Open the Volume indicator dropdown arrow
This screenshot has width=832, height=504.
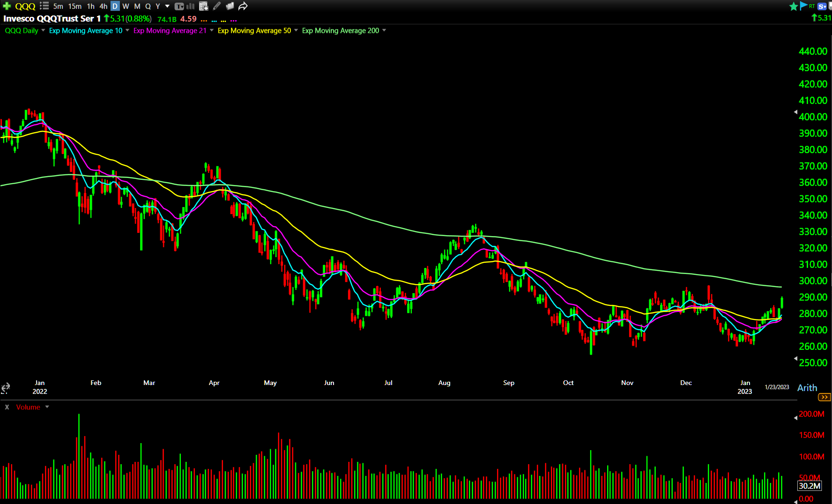47,407
